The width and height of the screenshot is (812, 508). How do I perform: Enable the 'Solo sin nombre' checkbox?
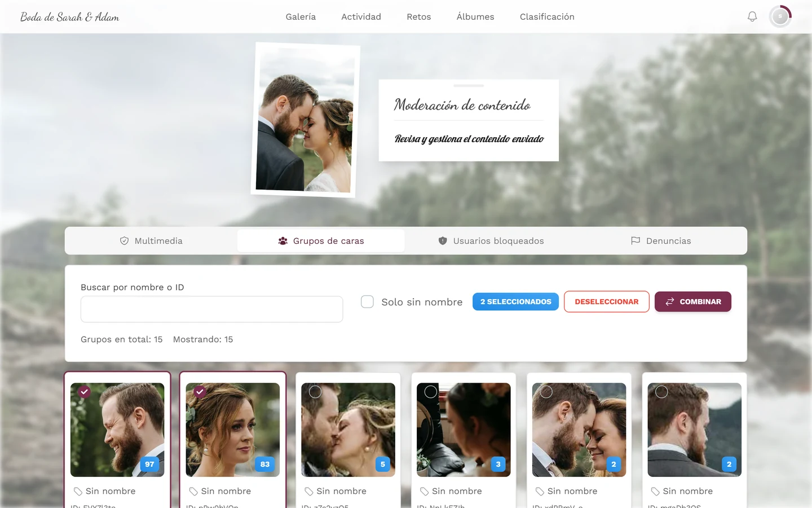(x=367, y=302)
